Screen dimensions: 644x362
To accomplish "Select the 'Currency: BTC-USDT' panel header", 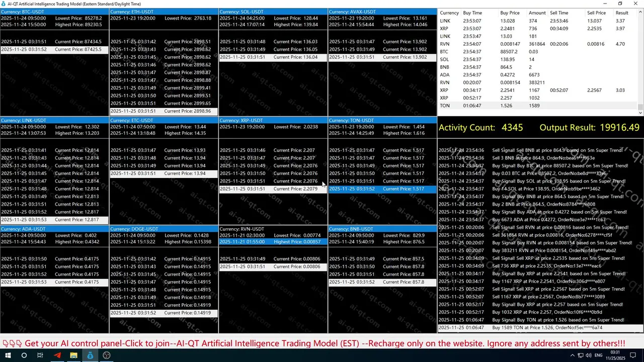I will click(x=54, y=12).
